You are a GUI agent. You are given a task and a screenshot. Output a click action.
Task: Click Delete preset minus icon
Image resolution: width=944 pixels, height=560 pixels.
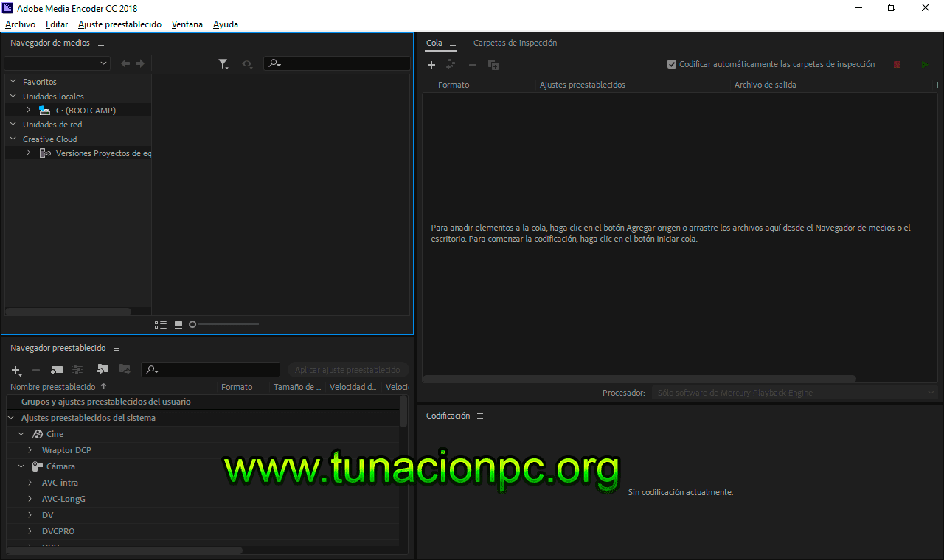[x=35, y=370]
